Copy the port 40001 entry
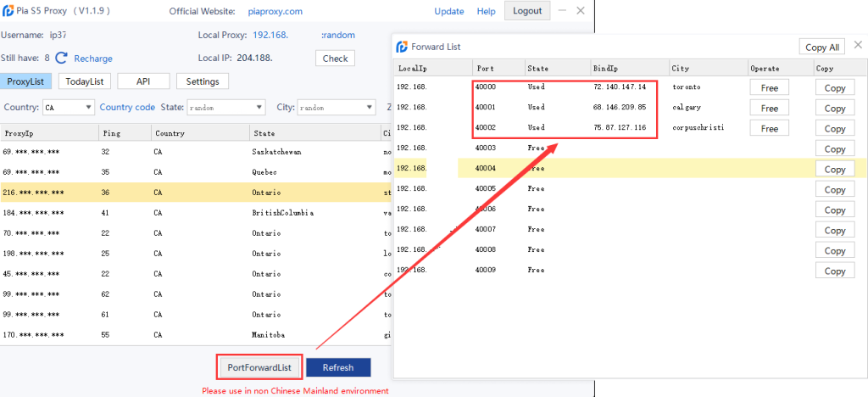 [835, 108]
